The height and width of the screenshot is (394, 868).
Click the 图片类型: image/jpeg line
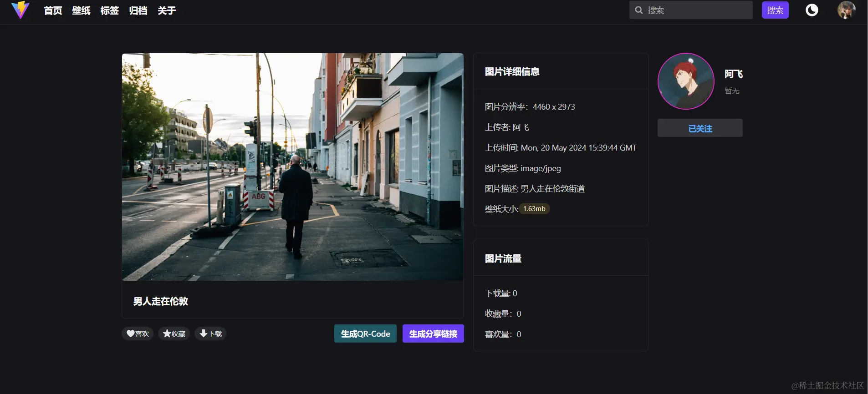(523, 168)
